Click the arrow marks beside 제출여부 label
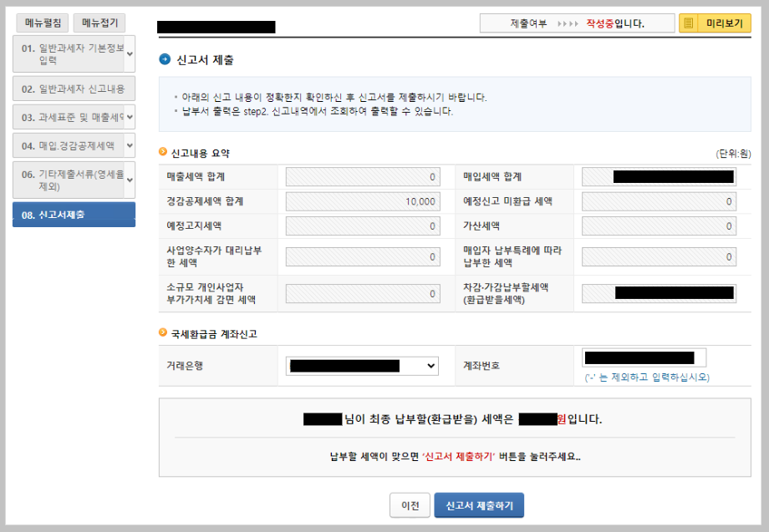The image size is (769, 532). tap(568, 23)
